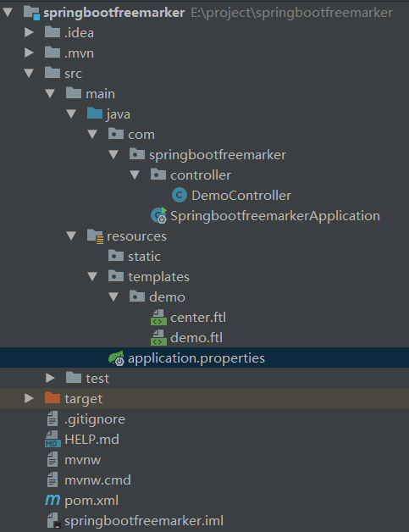This screenshot has height=532, width=409.
Task: Expand the test folder arrow
Action: pyautogui.click(x=50, y=378)
